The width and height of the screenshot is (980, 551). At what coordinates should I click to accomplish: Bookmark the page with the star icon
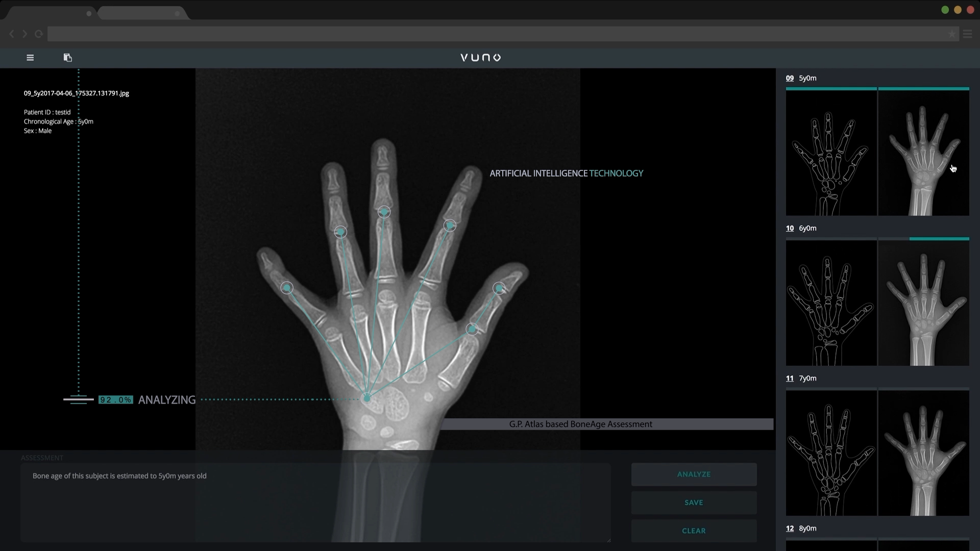point(952,34)
